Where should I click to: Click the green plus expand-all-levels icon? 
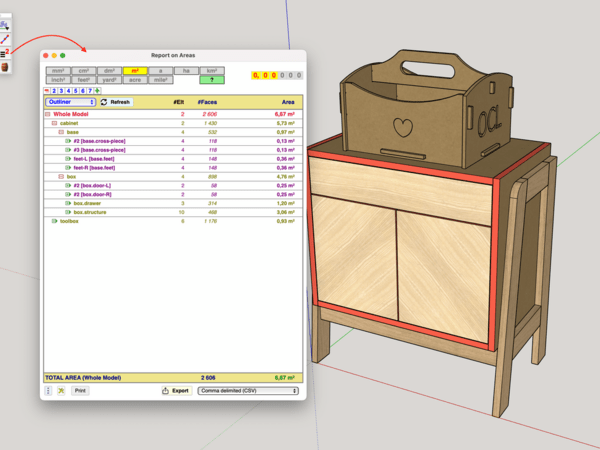[97, 90]
